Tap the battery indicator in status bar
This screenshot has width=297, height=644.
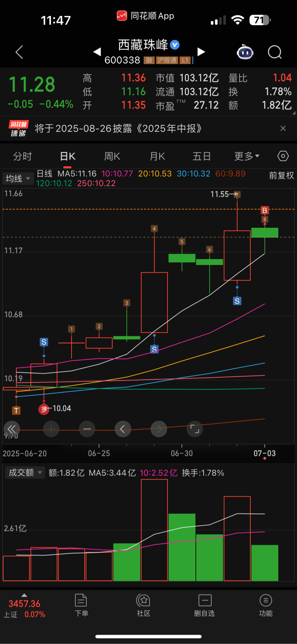[x=260, y=20]
